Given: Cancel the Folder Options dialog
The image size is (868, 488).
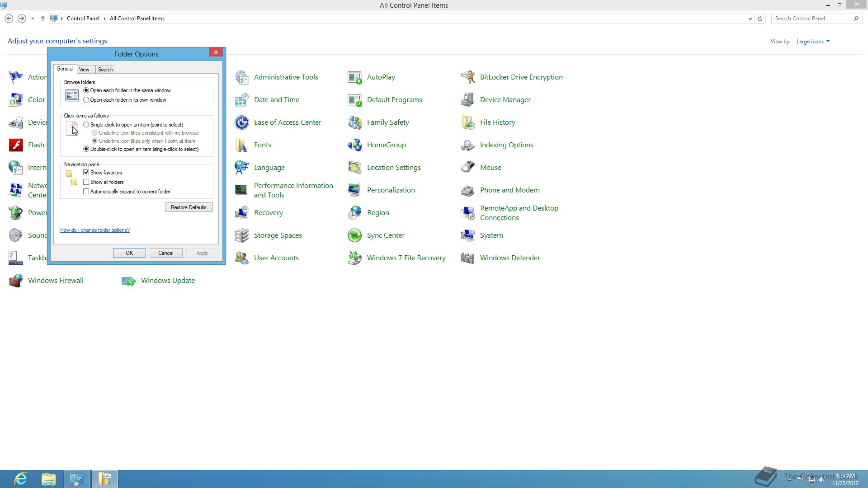Looking at the screenshot, I should (x=166, y=253).
